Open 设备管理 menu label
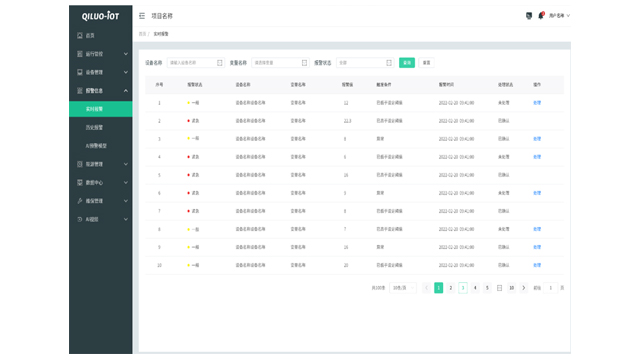Viewport: 640px width, 360px height. pos(94,72)
